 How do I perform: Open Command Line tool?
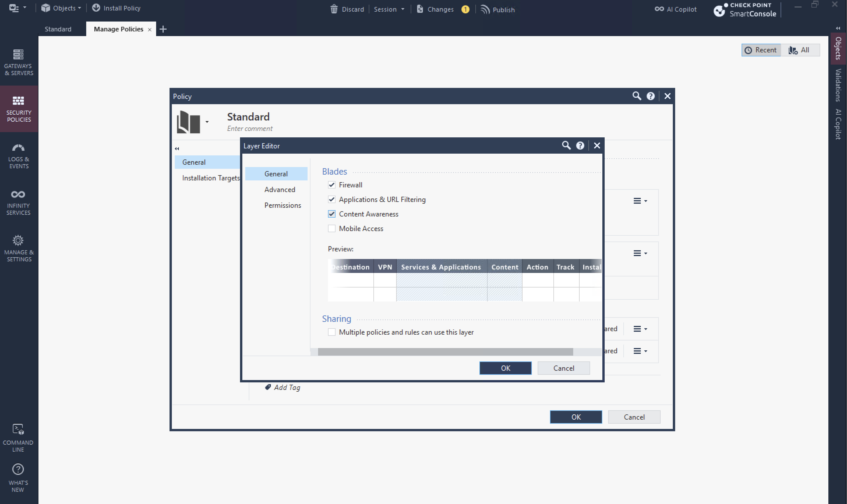pos(18,437)
